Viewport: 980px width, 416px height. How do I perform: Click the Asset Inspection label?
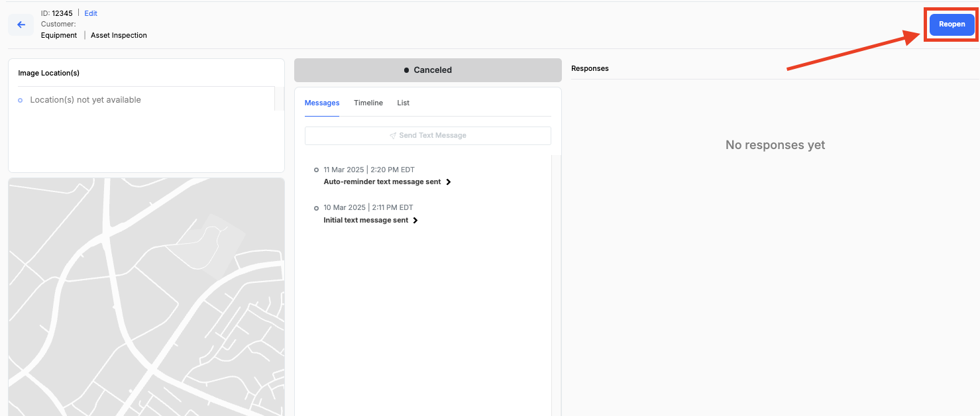[x=119, y=35]
